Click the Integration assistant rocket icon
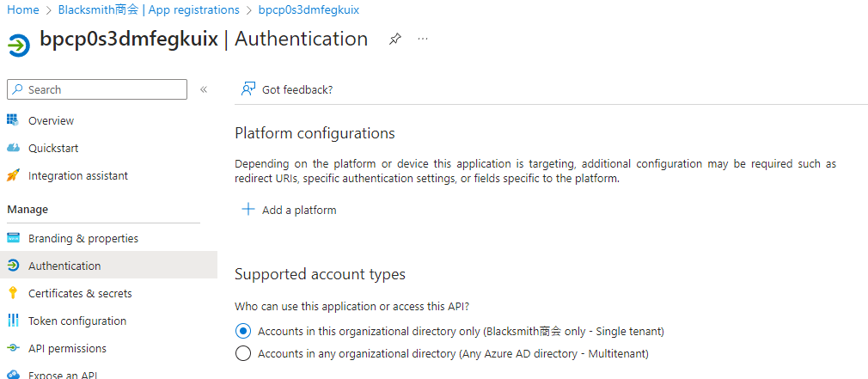The image size is (868, 379). (x=13, y=175)
